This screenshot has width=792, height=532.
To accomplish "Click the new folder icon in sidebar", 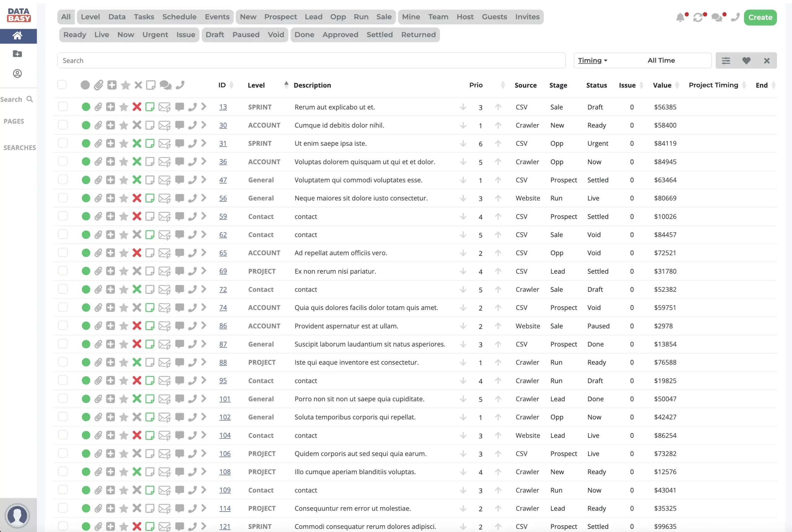I will coord(17,54).
